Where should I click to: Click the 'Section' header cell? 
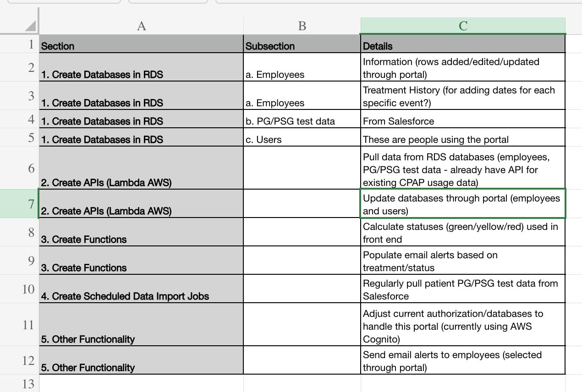coord(141,46)
